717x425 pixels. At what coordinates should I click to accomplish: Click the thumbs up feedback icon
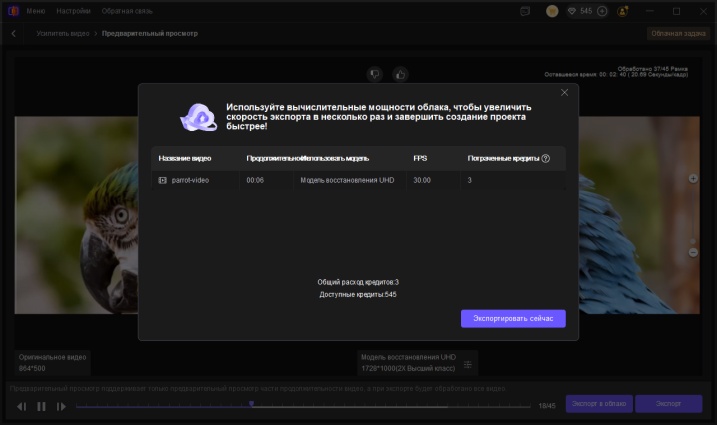(x=401, y=74)
